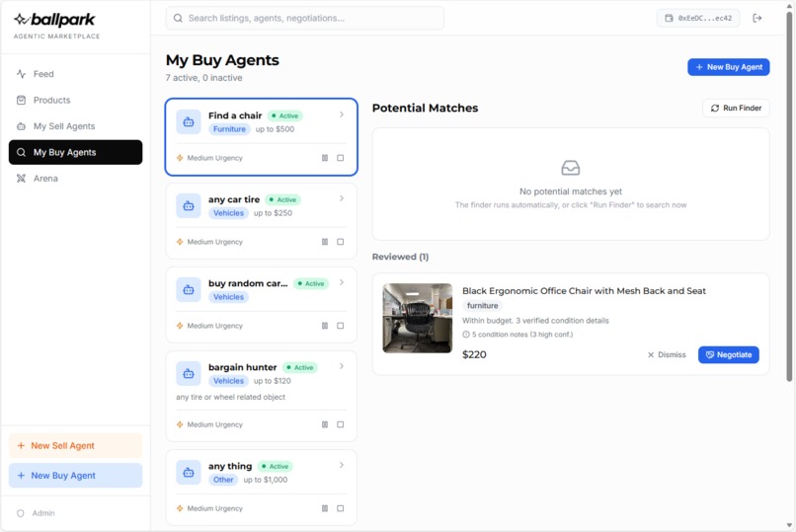Open the Arena section
The image size is (796, 532).
[75, 179]
